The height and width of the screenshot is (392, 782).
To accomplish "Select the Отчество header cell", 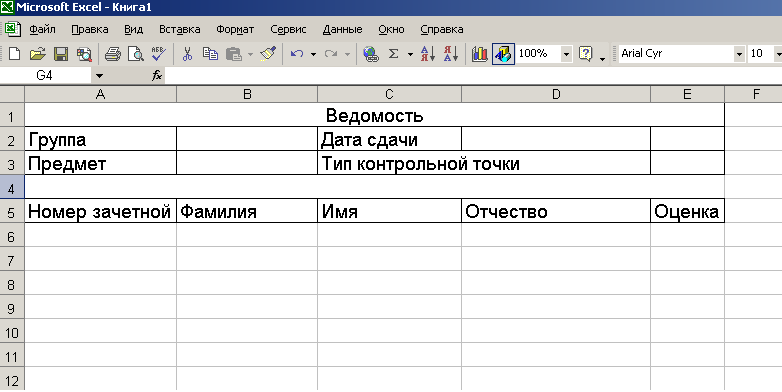I will [556, 211].
